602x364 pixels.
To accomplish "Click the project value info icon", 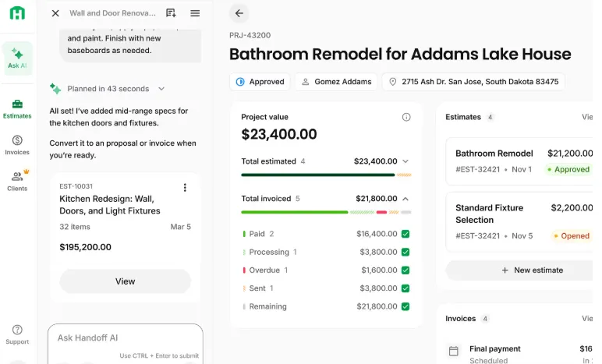I will [406, 117].
